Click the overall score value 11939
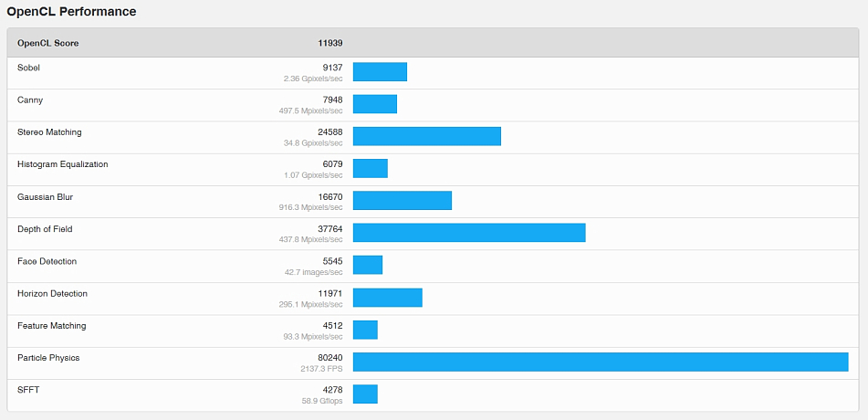 coord(329,43)
